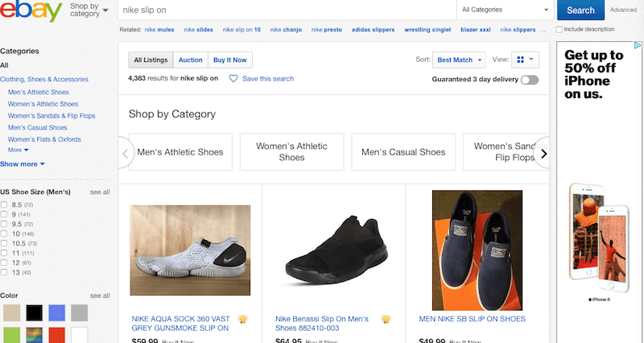Image resolution: width=644 pixels, height=343 pixels.
Task: Open the View options dropdown arrow
Action: tap(531, 60)
